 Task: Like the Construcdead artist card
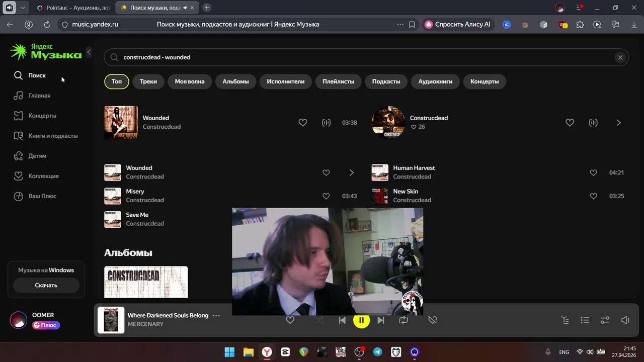[570, 123]
